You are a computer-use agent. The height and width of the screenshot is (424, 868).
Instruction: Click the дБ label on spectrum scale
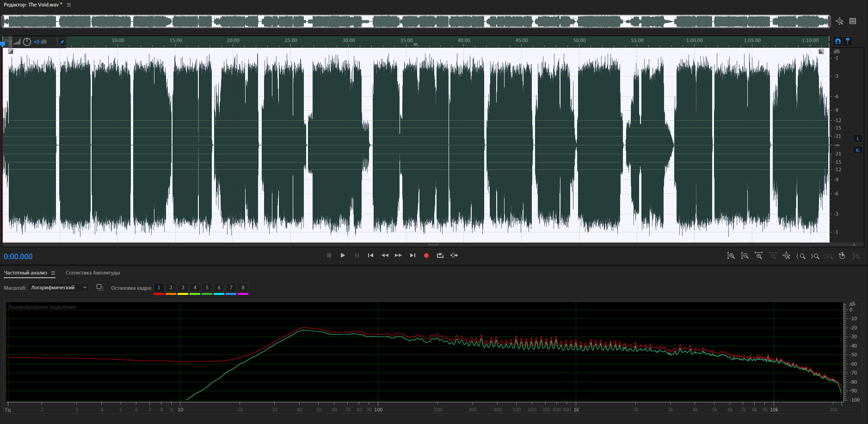pos(852,304)
